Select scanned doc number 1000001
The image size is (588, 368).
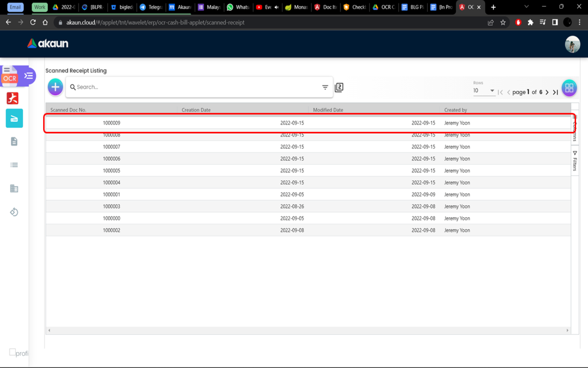click(x=111, y=195)
